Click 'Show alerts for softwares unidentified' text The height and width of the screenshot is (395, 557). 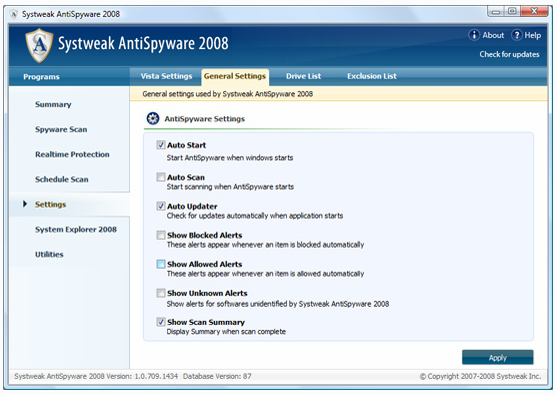click(x=278, y=304)
